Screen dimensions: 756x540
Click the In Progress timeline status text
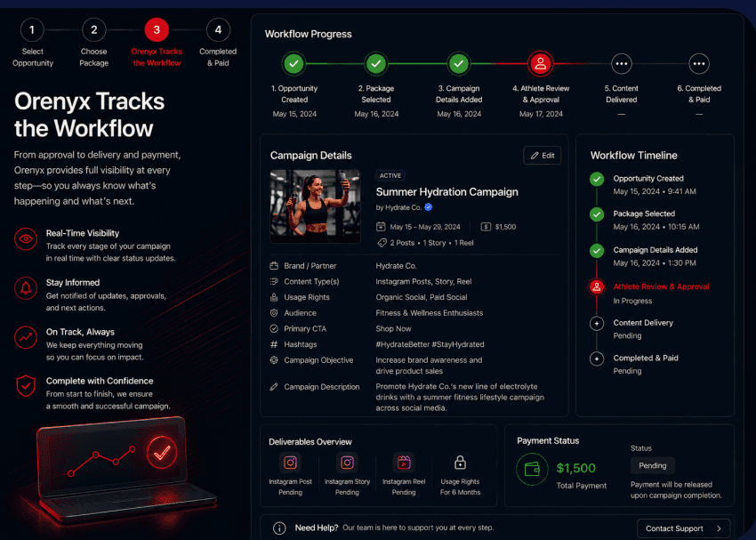(632, 301)
